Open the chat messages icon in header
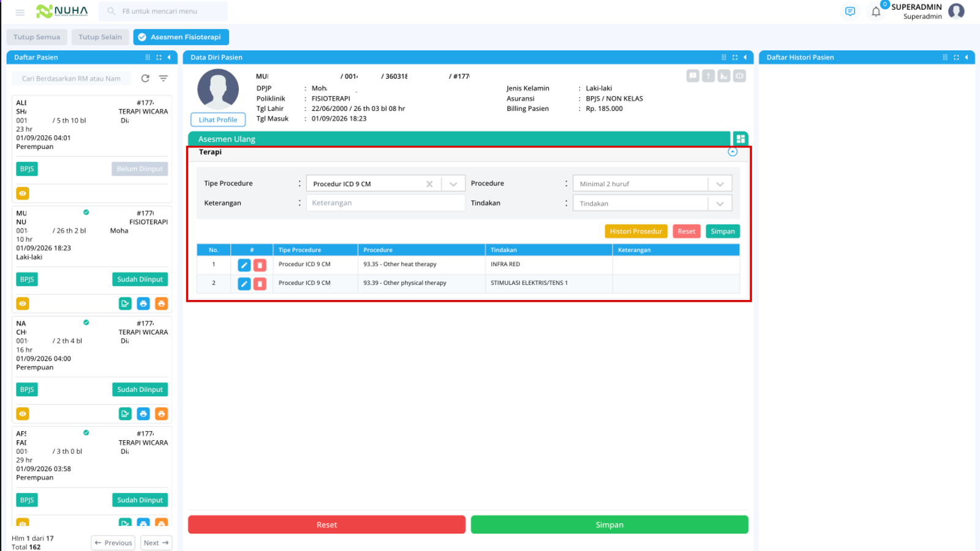Screen dimensions: 980x551 tap(850, 12)
